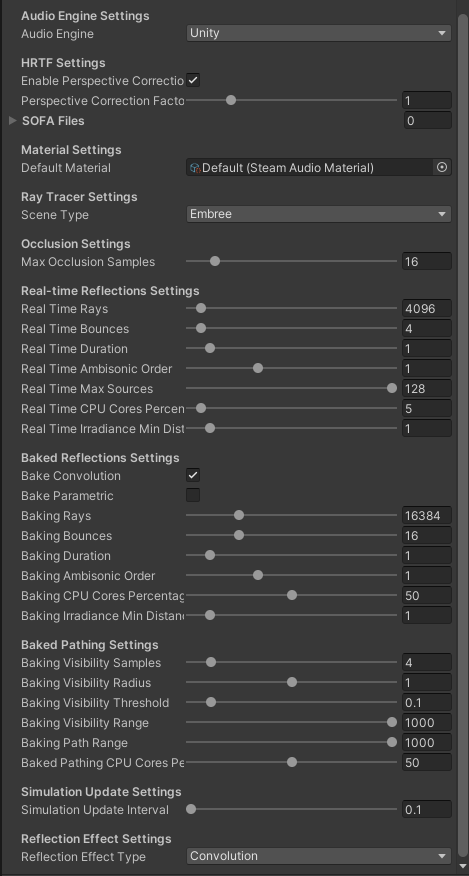Uncheck the Bake Convolution checkbox

coord(193,475)
